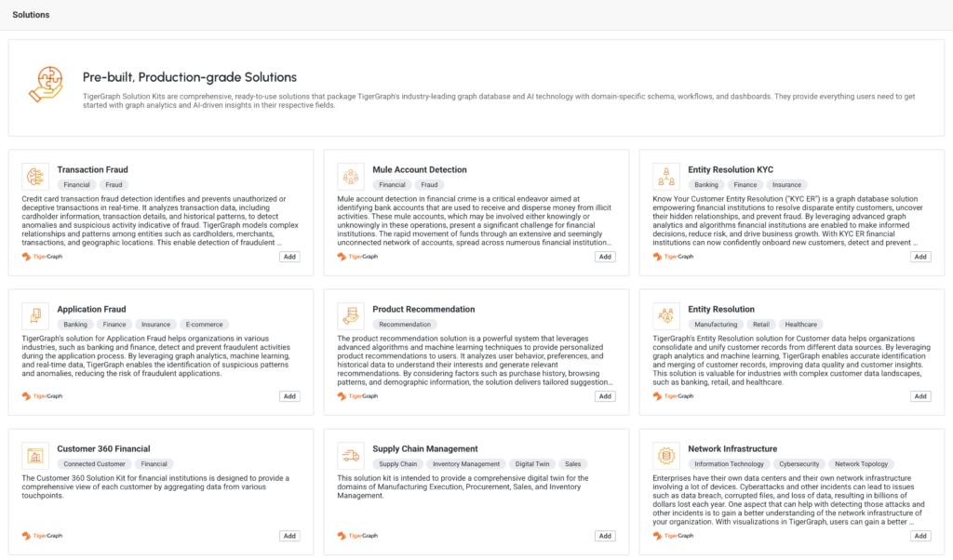Add the Transaction Fraud solution

pyautogui.click(x=290, y=257)
